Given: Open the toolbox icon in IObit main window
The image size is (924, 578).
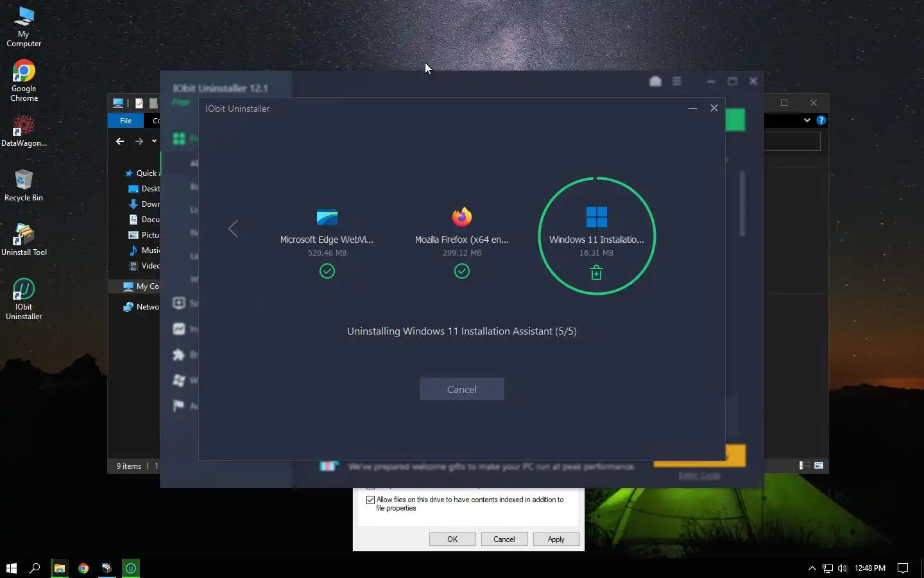Looking at the screenshot, I should pyautogui.click(x=655, y=81).
